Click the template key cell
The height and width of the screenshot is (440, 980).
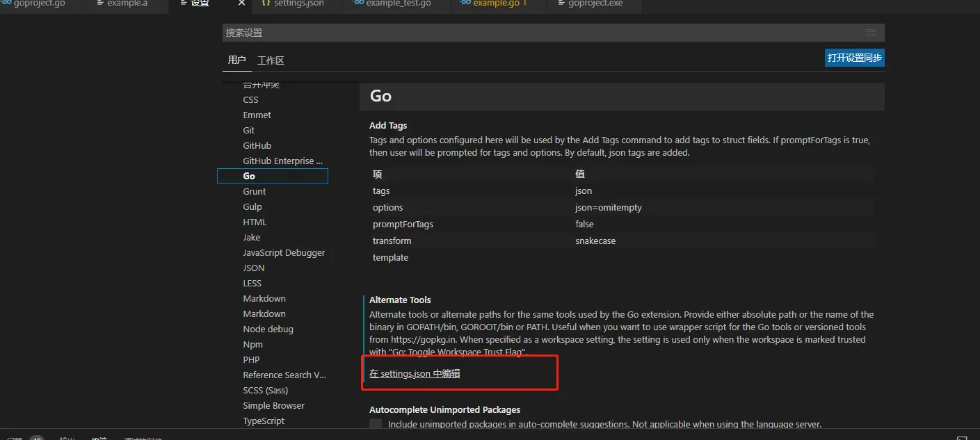pyautogui.click(x=390, y=258)
